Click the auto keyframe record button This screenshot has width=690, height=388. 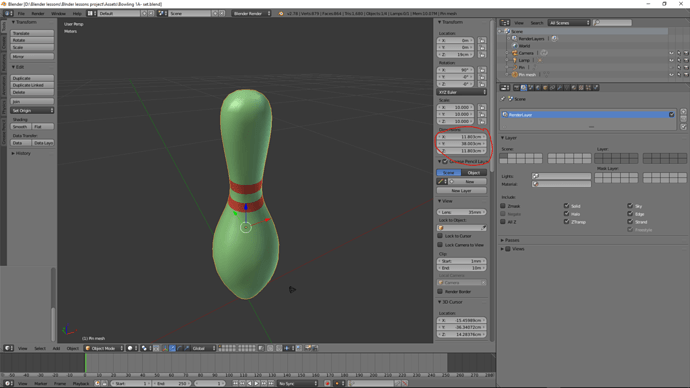coord(327,384)
